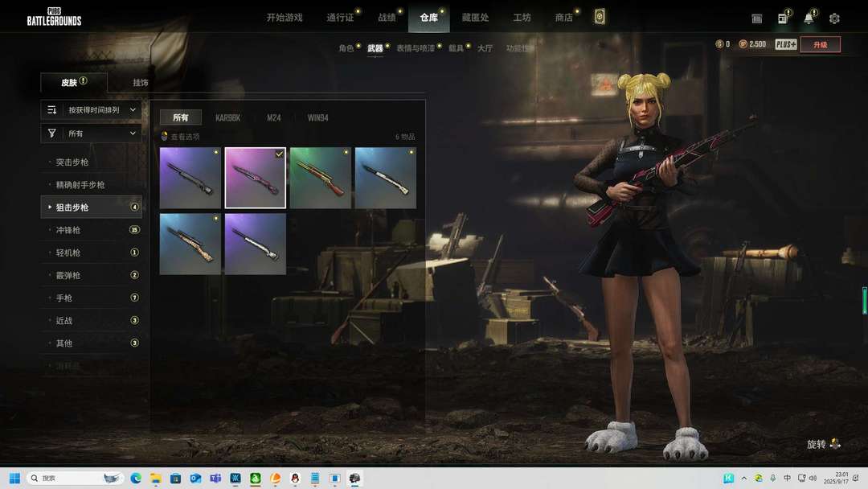The width and height of the screenshot is (868, 489).
Task: Open the QQ penguin icon on the taskbar
Action: [295, 478]
